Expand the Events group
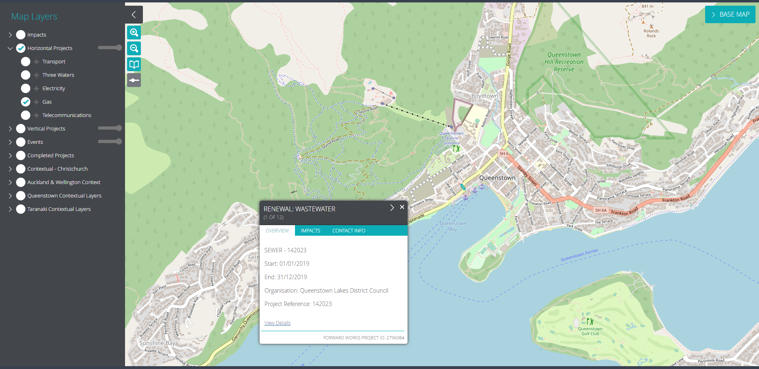 pos(10,142)
